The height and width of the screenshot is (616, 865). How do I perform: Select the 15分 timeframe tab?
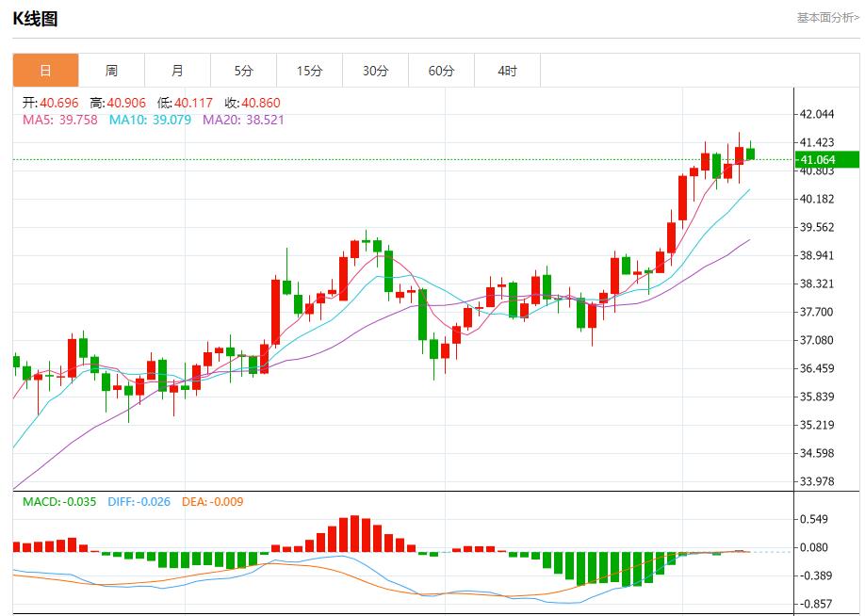(308, 70)
